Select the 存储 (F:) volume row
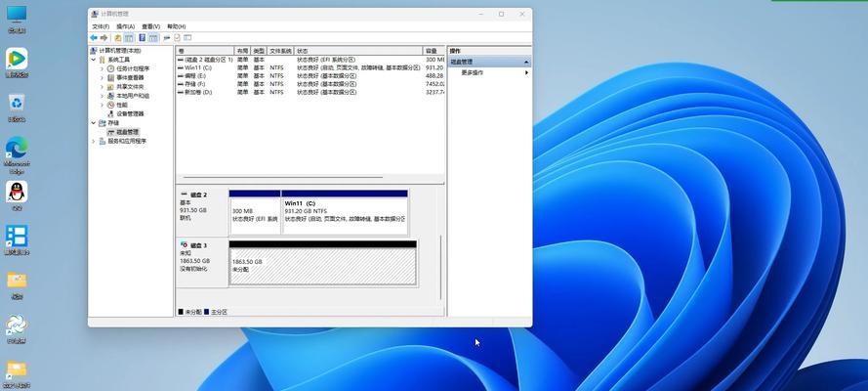Viewport: 868px width, 391px height. click(310, 84)
